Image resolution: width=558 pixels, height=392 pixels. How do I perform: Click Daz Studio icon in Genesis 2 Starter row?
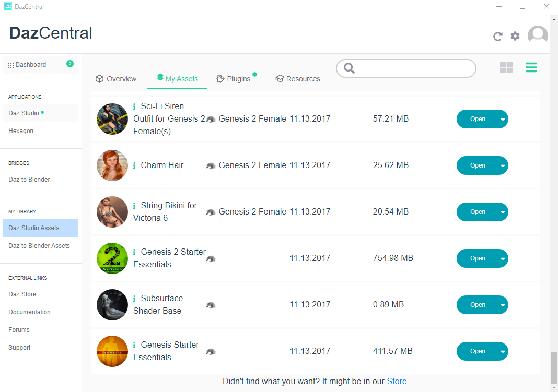tap(211, 259)
